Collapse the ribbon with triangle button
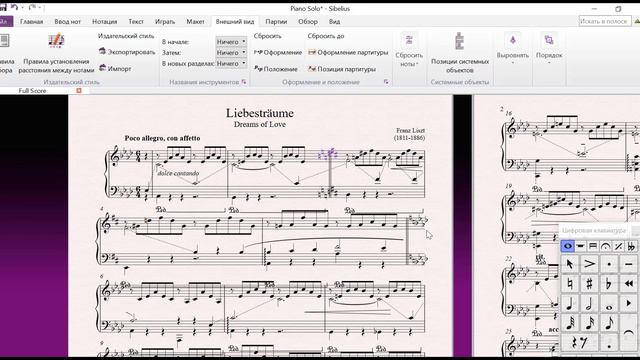This screenshot has width=640, height=360. point(637,21)
